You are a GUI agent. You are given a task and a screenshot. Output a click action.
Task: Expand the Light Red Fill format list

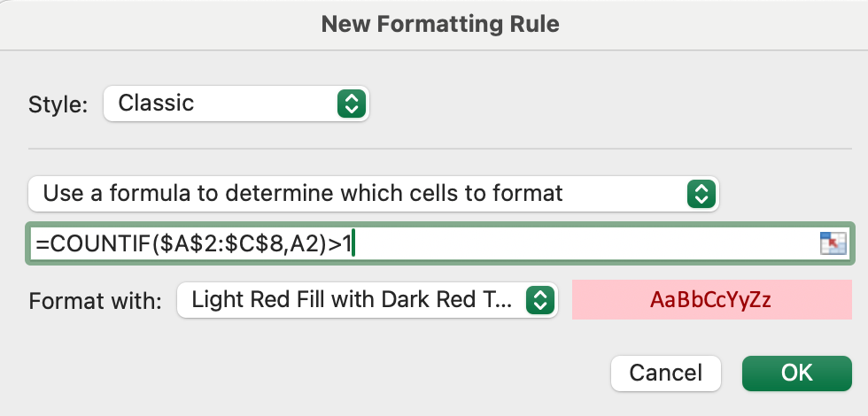367,300
